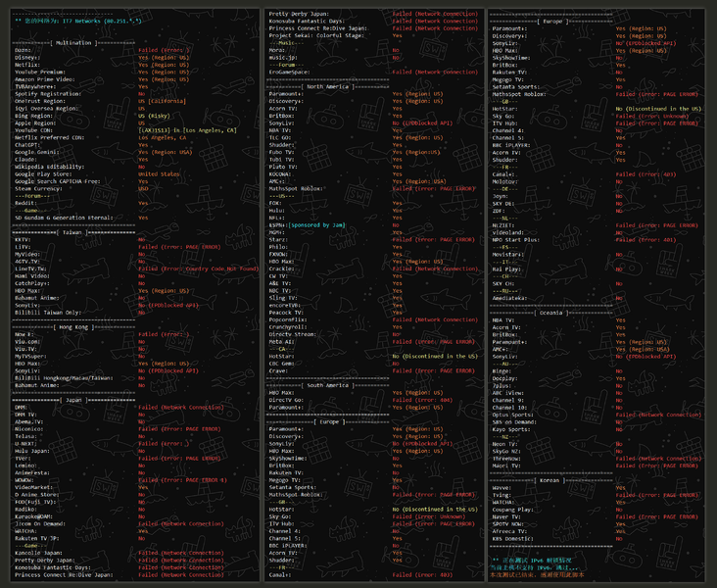Click the 'US [California]' value

pos(162,102)
